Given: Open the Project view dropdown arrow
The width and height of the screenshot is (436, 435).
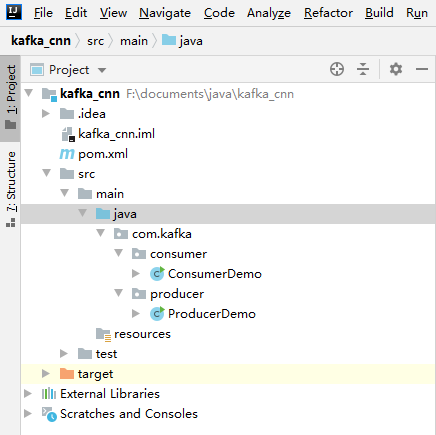Looking at the screenshot, I should pos(102,70).
